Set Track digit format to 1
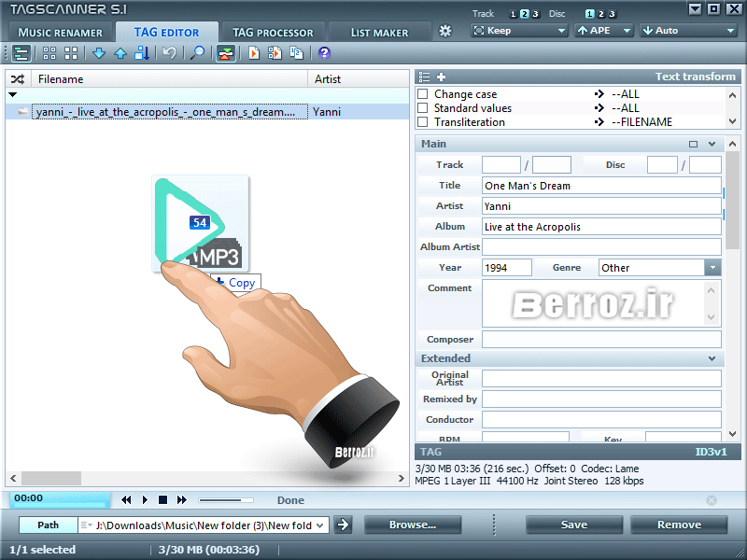This screenshot has width=747, height=560. click(513, 14)
